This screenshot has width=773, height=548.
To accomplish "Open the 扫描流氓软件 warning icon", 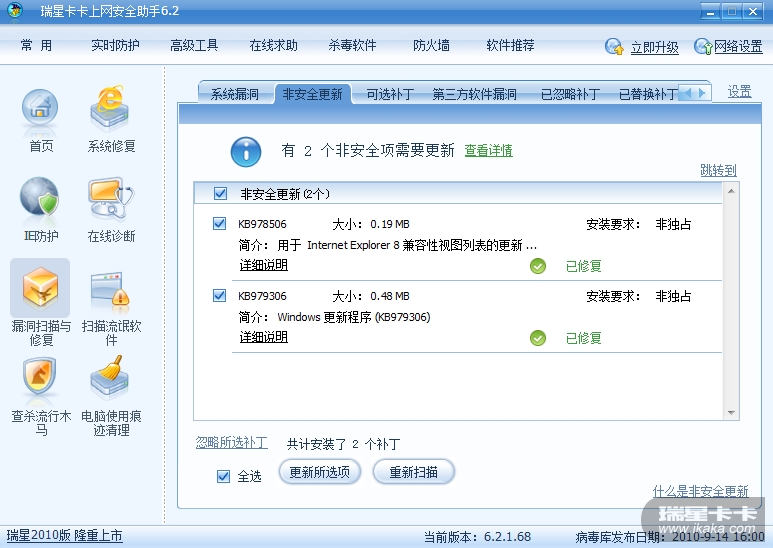I will pos(110,291).
